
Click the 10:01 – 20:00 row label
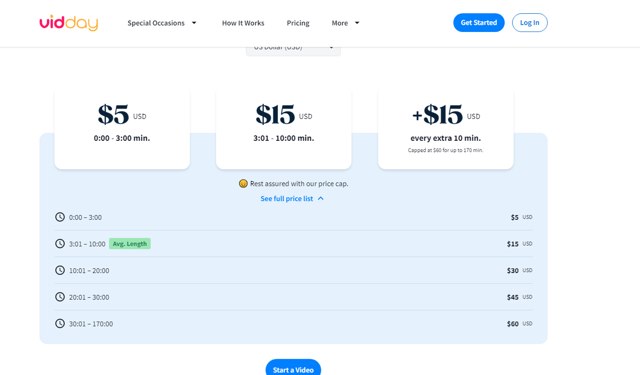(x=89, y=271)
